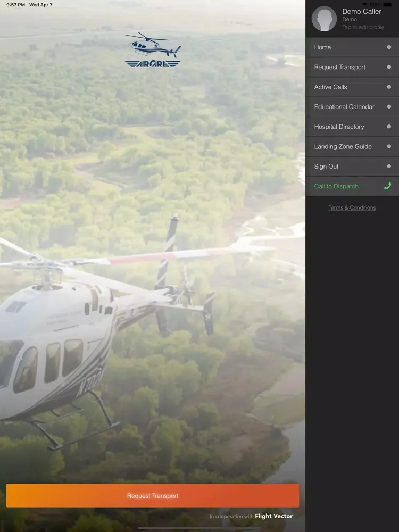This screenshot has height=532, width=399.
Task: Select Request Transport in the side menu
Action: tap(352, 67)
